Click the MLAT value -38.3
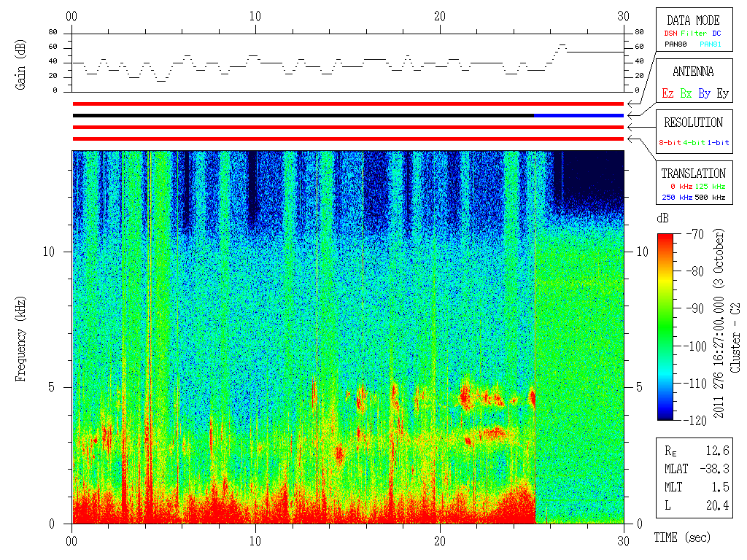 coord(714,469)
